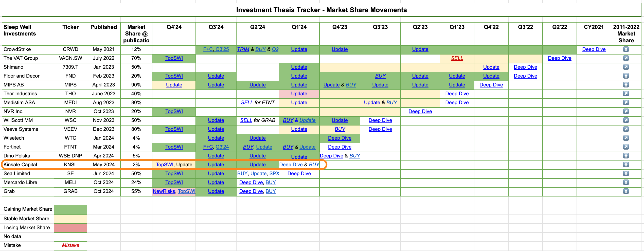Screen dimensions: 644x251
Task: Click the arrow icon in WillScott MM row
Action: pyautogui.click(x=626, y=120)
